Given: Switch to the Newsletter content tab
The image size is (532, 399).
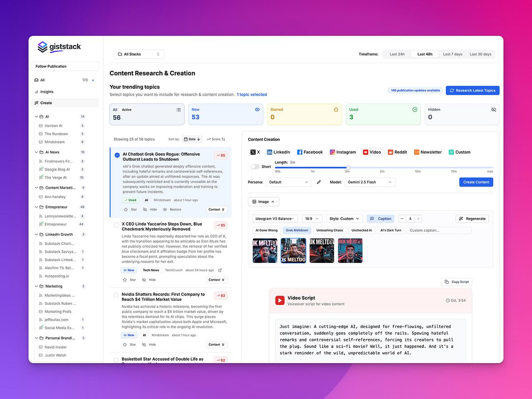Looking at the screenshot, I should tap(428, 152).
